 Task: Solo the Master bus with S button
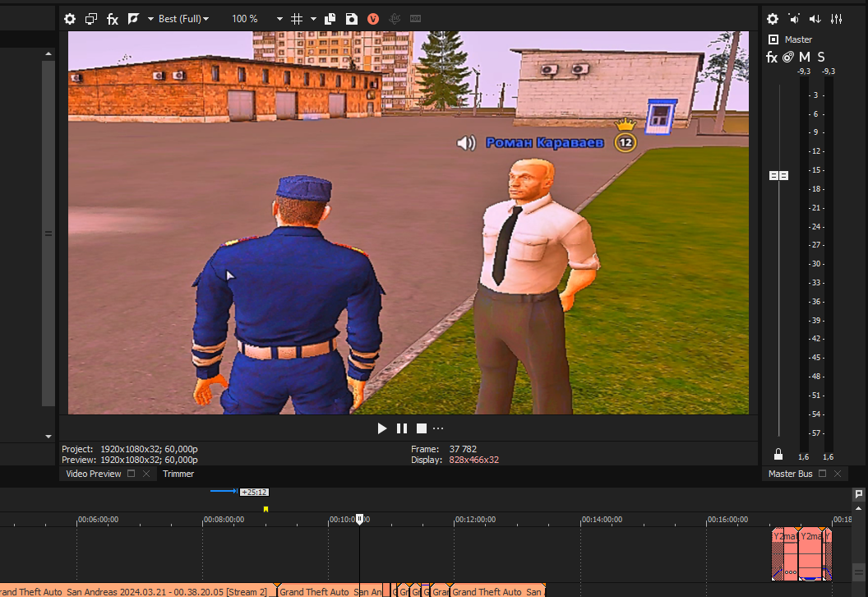[821, 57]
